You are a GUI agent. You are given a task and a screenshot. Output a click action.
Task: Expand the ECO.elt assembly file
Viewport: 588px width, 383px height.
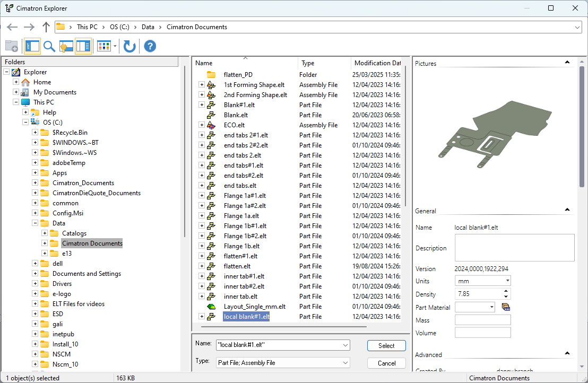(202, 125)
